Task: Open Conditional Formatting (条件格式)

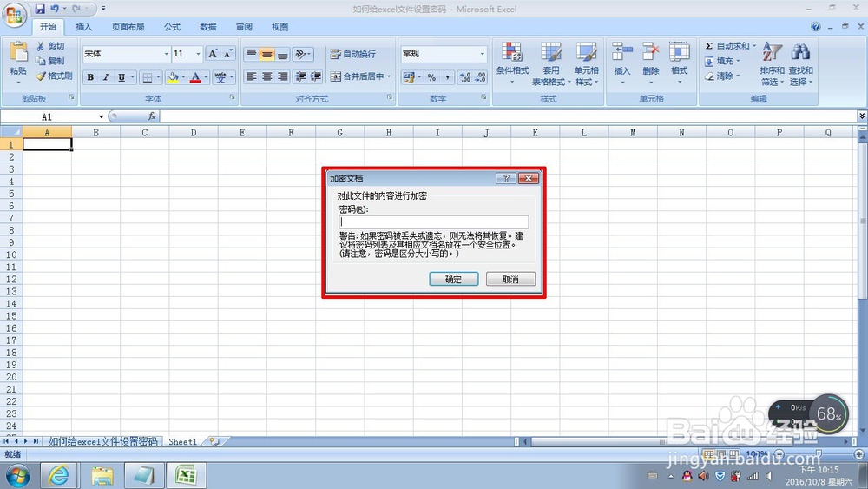Action: click(x=512, y=63)
